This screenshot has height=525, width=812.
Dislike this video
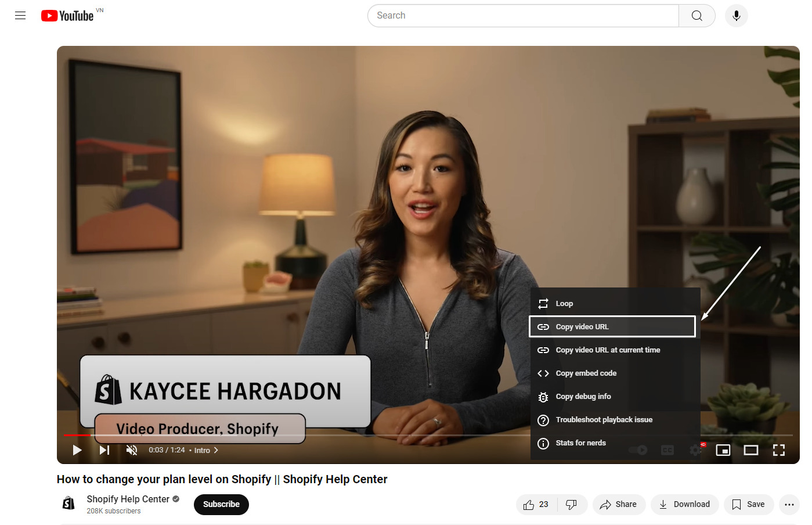coord(572,505)
